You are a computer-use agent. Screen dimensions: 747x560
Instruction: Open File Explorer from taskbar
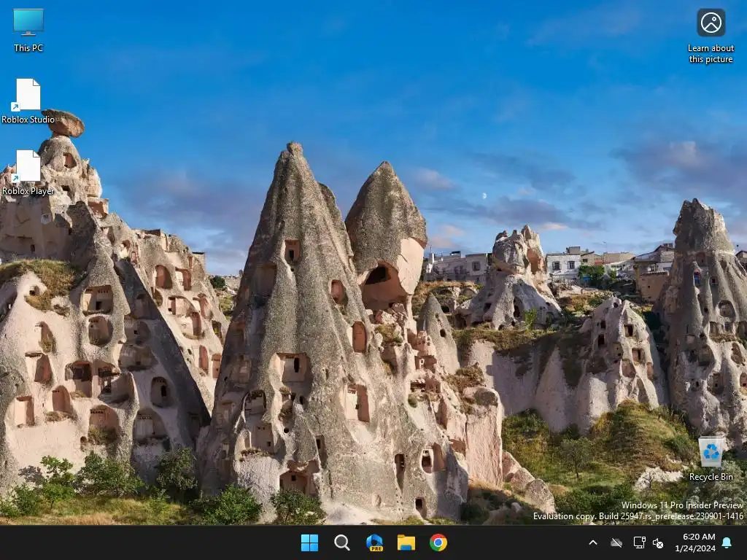(x=406, y=542)
